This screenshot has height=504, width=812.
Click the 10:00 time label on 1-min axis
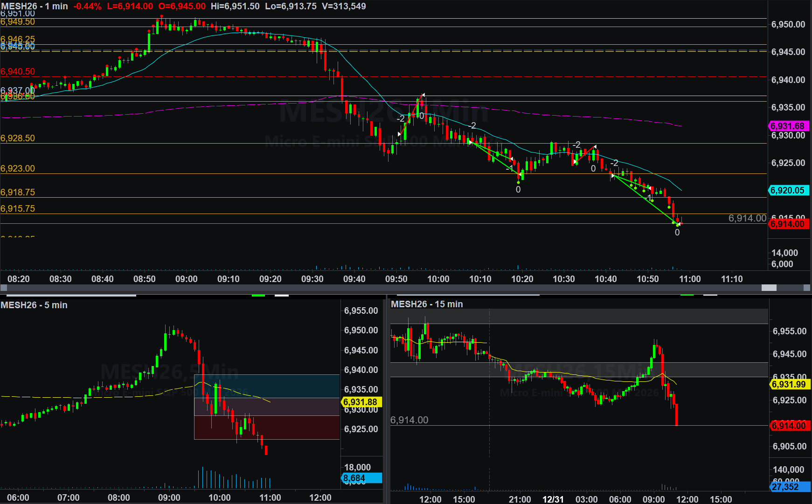(438, 279)
